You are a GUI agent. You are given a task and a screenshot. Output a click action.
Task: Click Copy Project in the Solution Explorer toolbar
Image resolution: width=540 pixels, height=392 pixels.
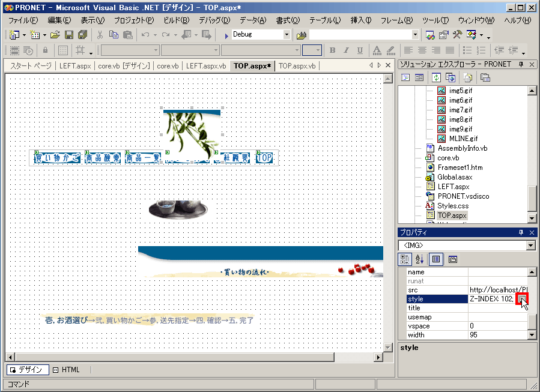point(451,78)
